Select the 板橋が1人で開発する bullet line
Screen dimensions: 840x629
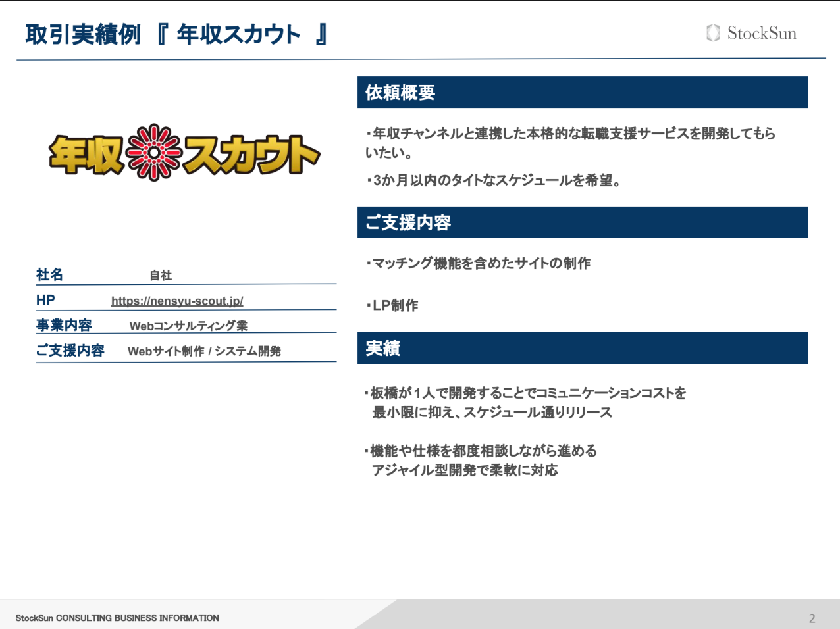(x=525, y=393)
